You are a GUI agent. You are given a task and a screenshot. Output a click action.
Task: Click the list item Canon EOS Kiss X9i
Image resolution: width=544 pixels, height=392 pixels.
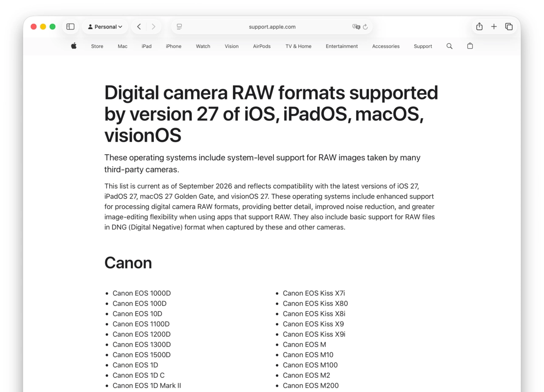[314, 334]
